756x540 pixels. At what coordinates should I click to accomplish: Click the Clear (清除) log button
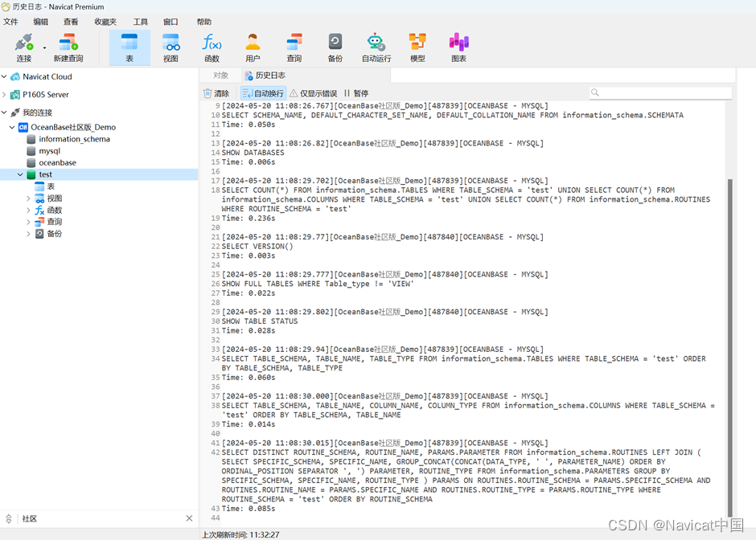[216, 93]
